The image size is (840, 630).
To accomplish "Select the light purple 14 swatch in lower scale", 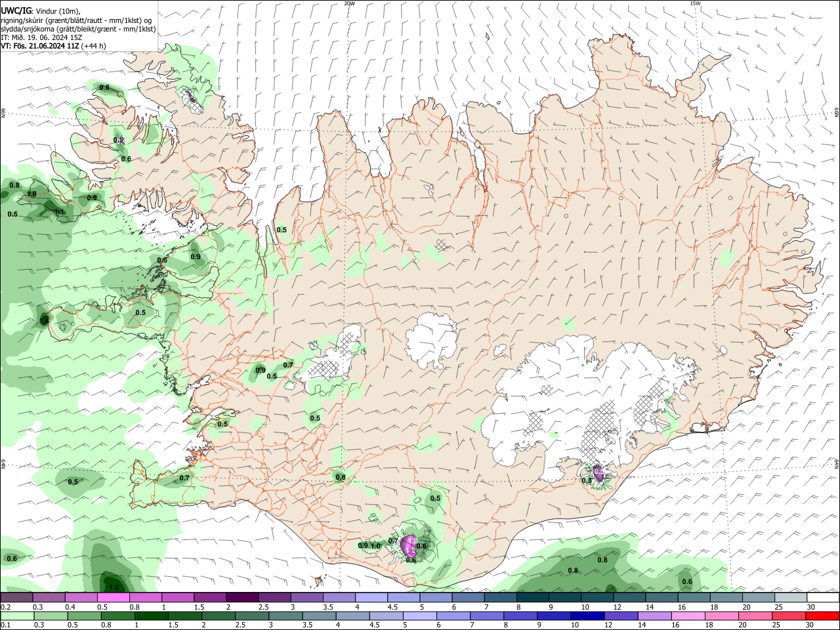I will pos(654,616).
